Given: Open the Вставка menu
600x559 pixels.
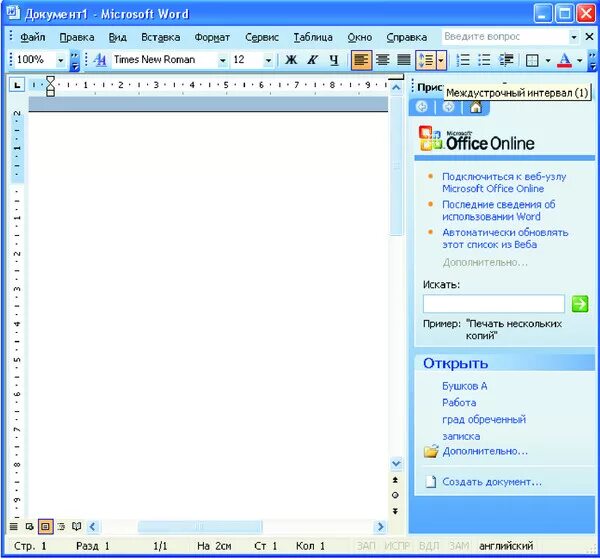Looking at the screenshot, I should tap(161, 37).
